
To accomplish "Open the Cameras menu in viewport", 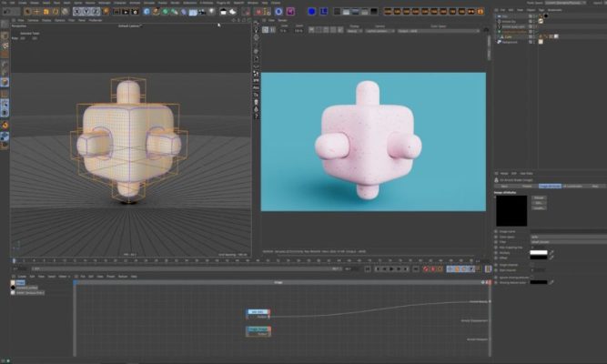I will click(x=33, y=19).
